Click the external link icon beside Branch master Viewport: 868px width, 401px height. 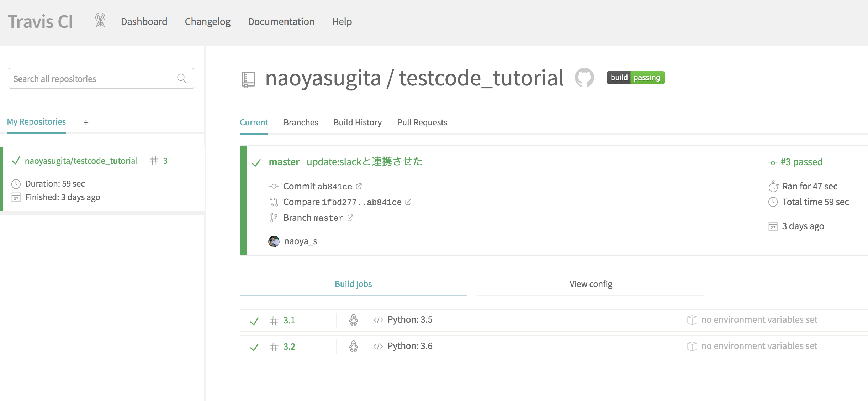coord(350,218)
